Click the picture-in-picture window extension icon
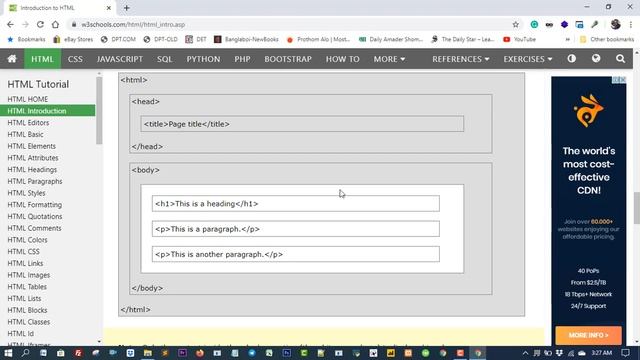This screenshot has width=640, height=360. click(x=579, y=24)
